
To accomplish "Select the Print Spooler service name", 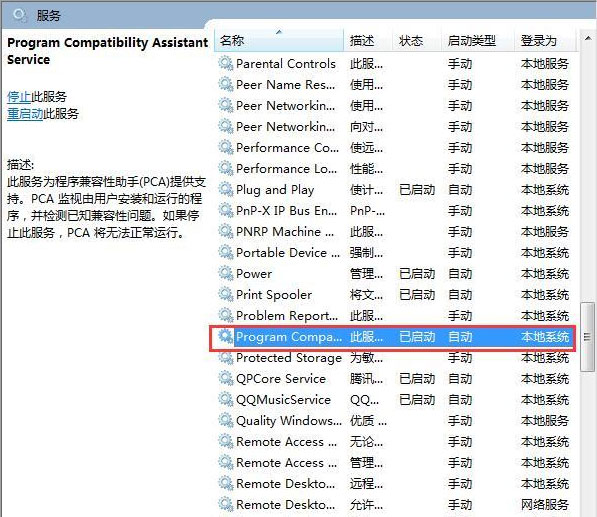I will point(274,295).
